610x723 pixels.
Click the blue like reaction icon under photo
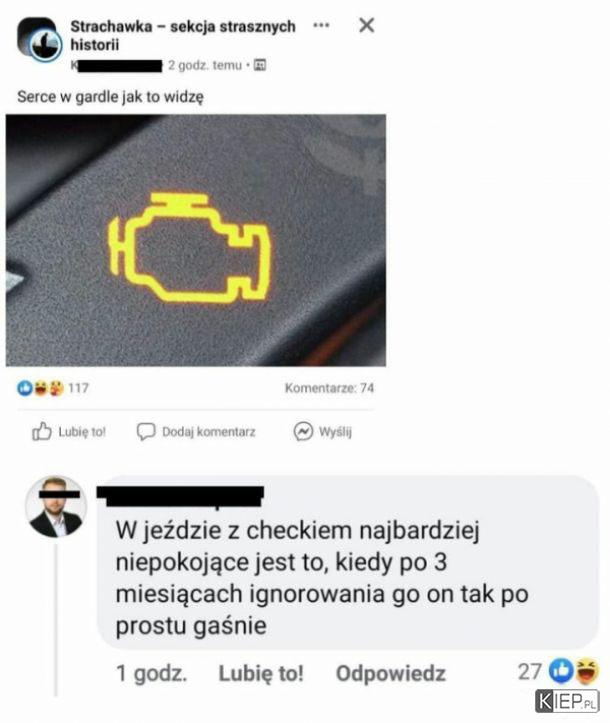24,388
